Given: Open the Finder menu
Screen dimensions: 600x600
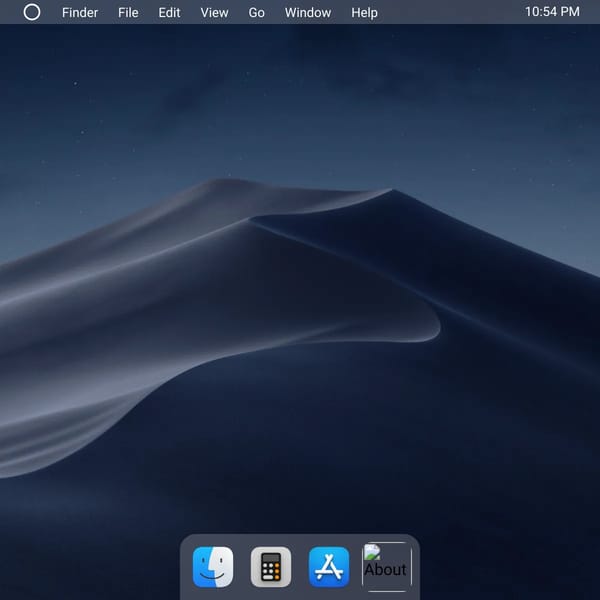Looking at the screenshot, I should (80, 13).
